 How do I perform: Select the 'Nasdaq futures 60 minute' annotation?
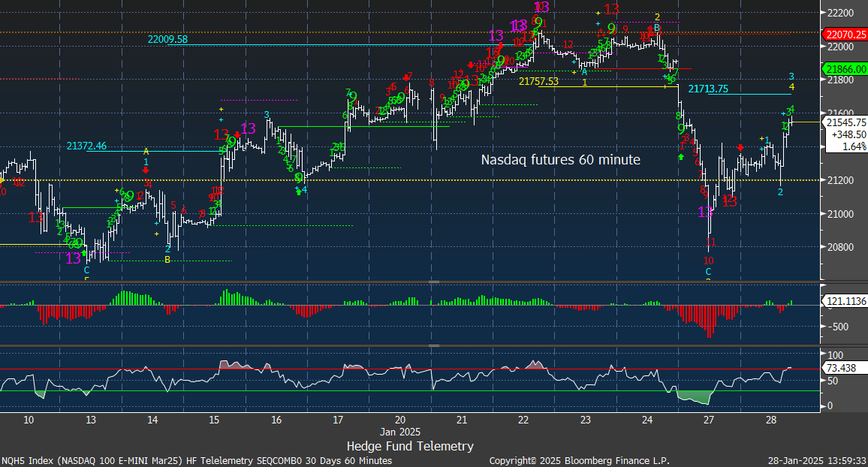[560, 159]
